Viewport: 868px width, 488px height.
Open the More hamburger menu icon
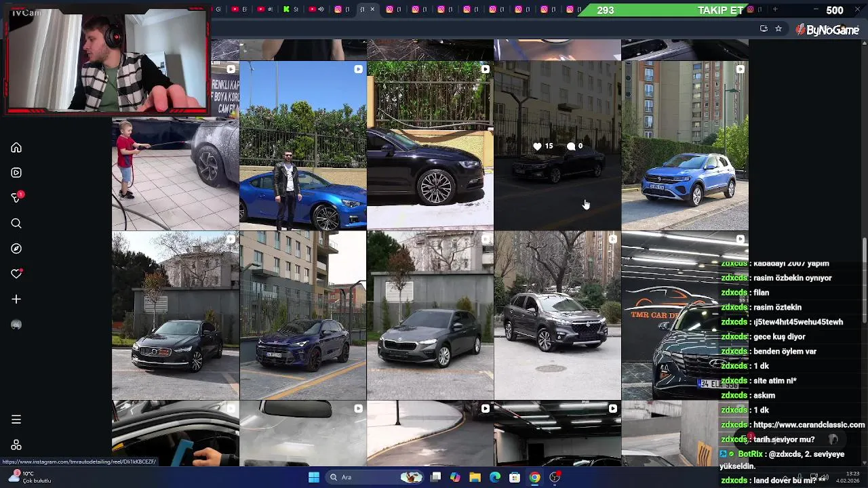tap(16, 420)
